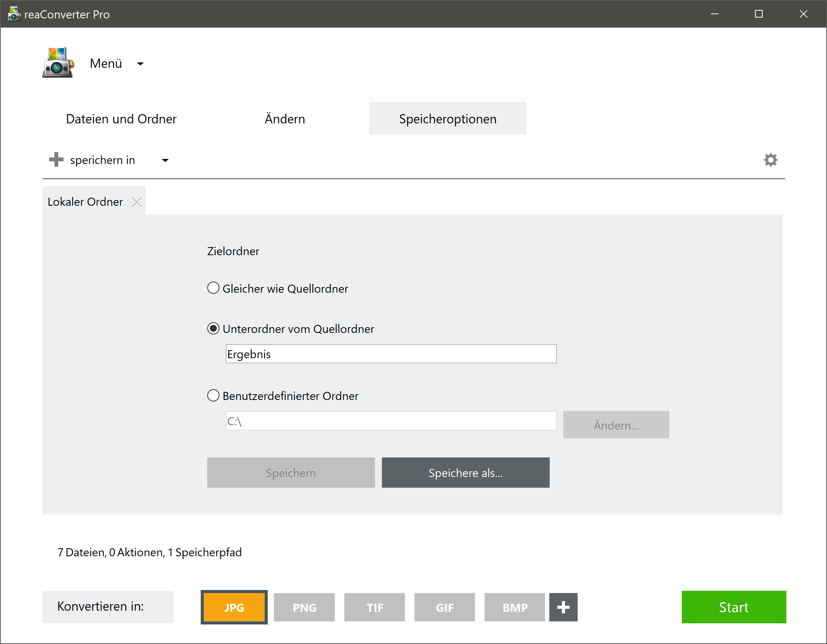827x644 pixels.
Task: Expand the Menü dropdown arrow
Action: pos(141,64)
